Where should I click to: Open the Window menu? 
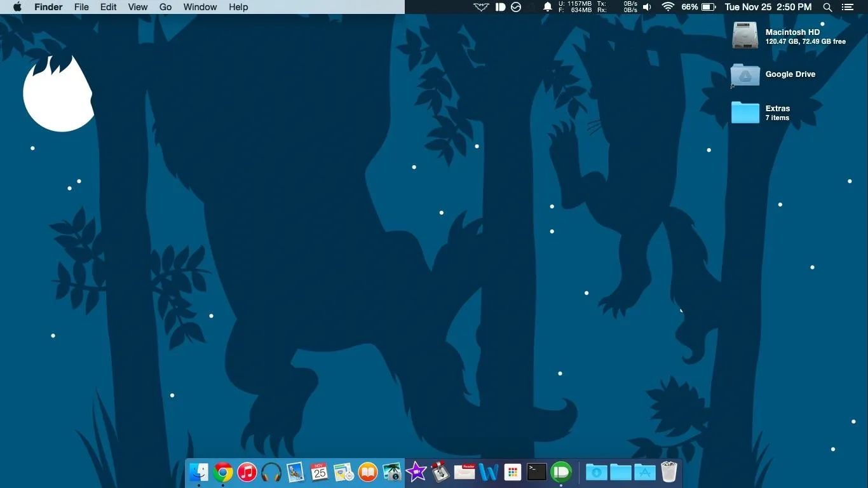coord(200,7)
